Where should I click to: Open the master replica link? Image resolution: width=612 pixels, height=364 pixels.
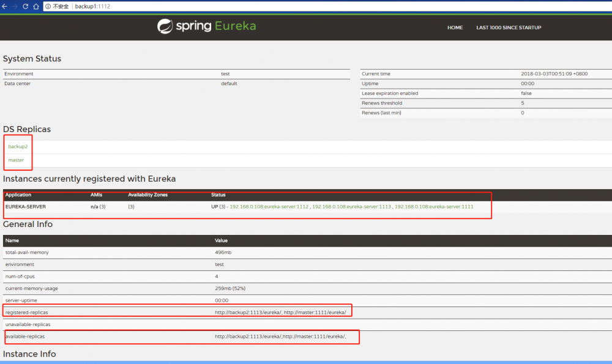pyautogui.click(x=16, y=160)
